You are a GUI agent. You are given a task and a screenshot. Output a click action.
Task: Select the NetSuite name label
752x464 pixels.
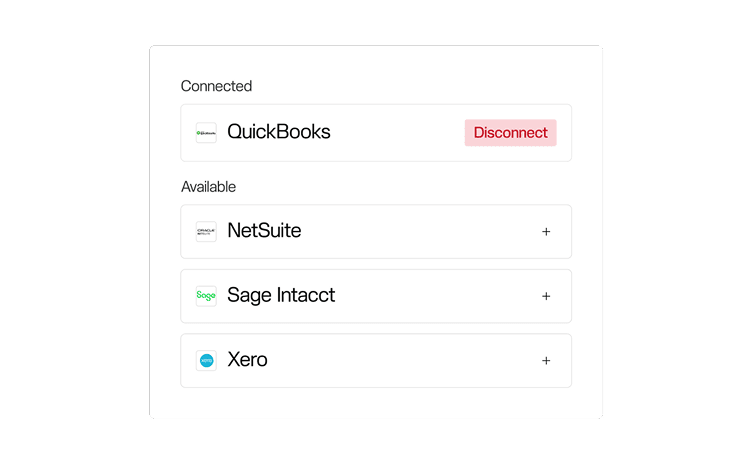[x=264, y=231]
